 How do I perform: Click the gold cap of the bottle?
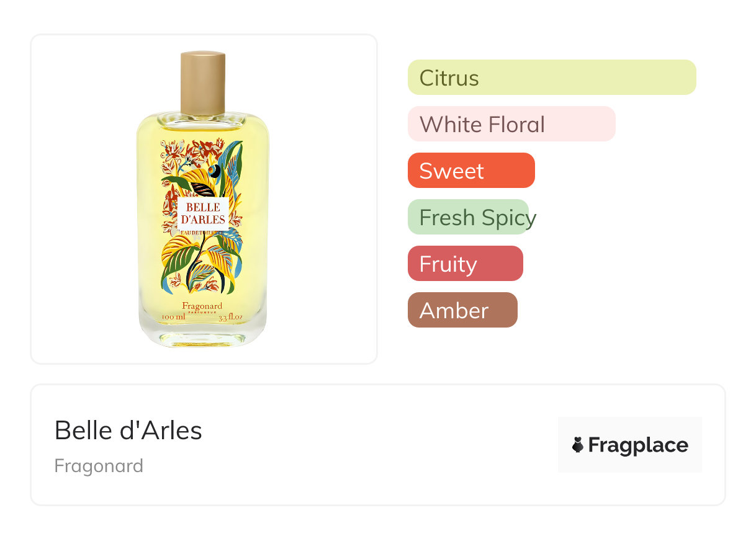202,83
